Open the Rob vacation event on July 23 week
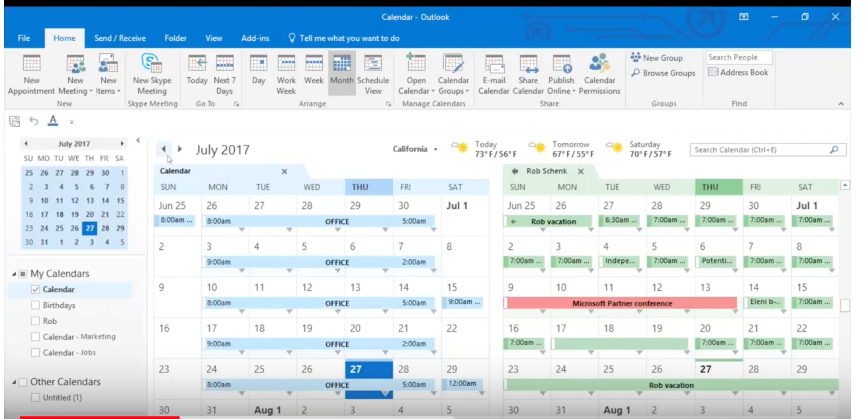The image size is (868, 419). [x=672, y=385]
